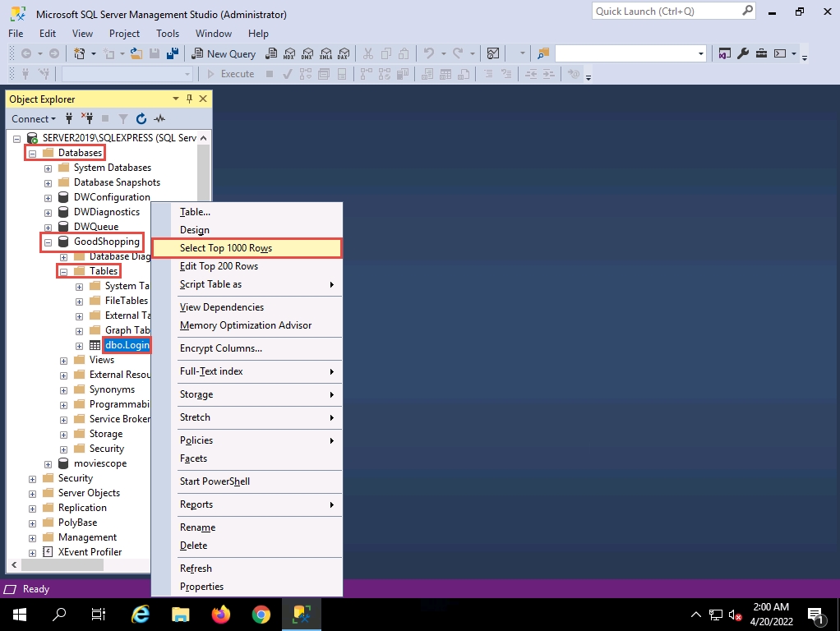Open the Tools menu

(168, 34)
